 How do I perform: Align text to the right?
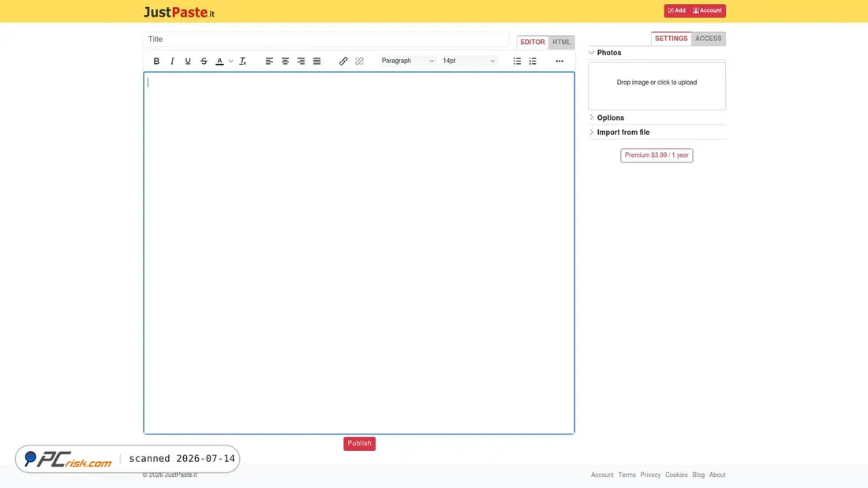(301, 61)
